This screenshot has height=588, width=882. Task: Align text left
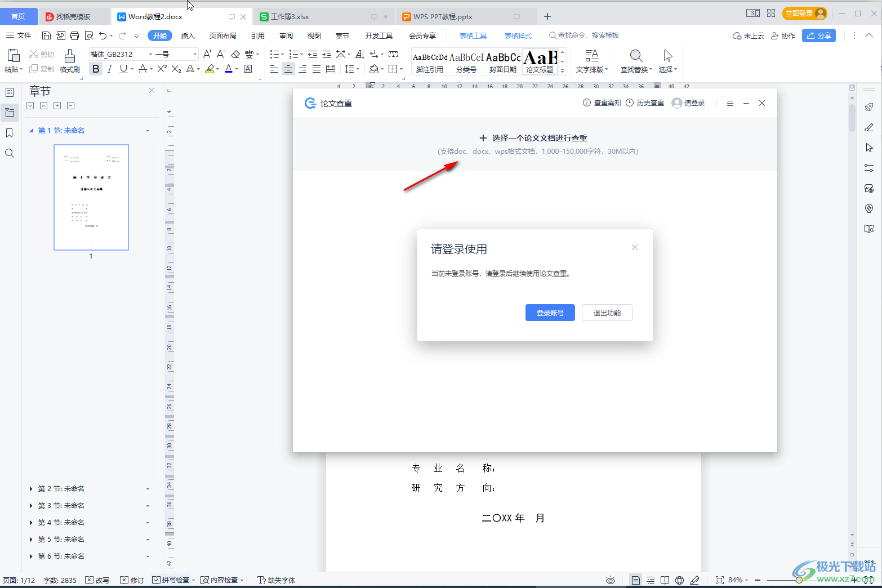coord(274,69)
